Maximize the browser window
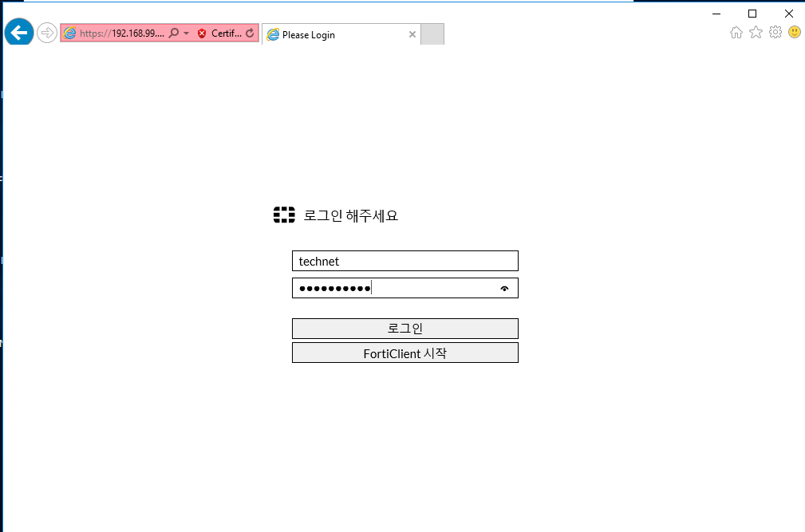 click(752, 14)
